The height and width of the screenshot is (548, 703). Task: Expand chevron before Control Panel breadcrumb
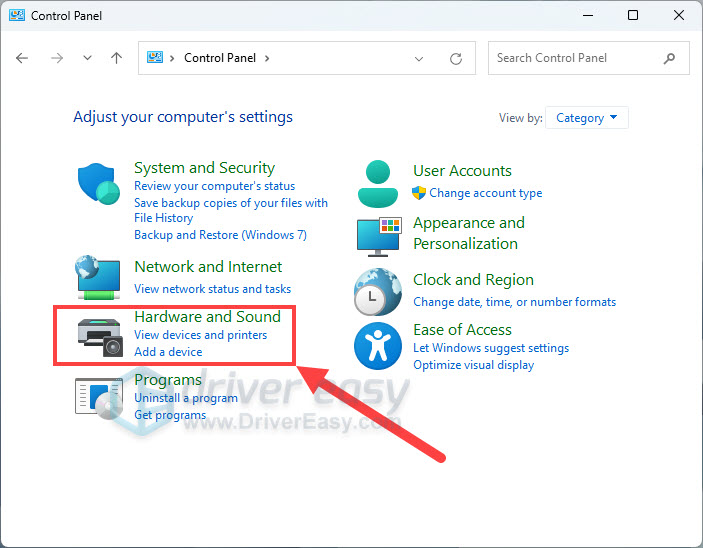[x=172, y=58]
